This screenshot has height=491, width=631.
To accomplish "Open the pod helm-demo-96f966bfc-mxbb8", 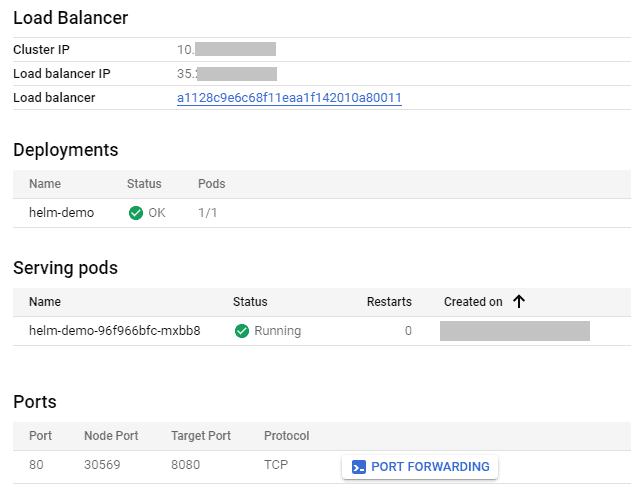I will pos(114,331).
